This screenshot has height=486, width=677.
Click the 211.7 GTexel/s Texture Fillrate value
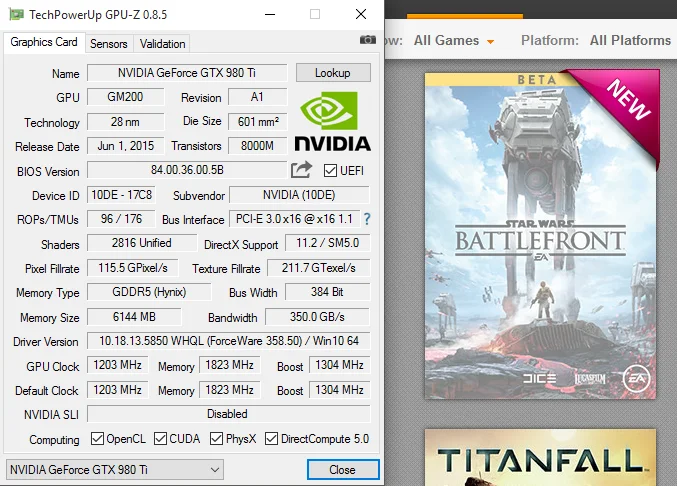point(319,268)
